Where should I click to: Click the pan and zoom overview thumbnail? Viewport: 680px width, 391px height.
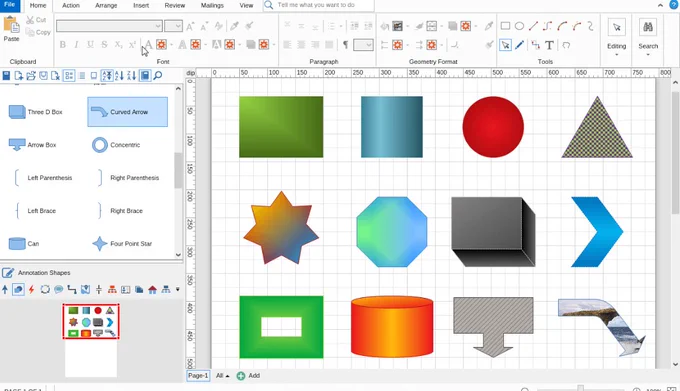[x=91, y=321]
